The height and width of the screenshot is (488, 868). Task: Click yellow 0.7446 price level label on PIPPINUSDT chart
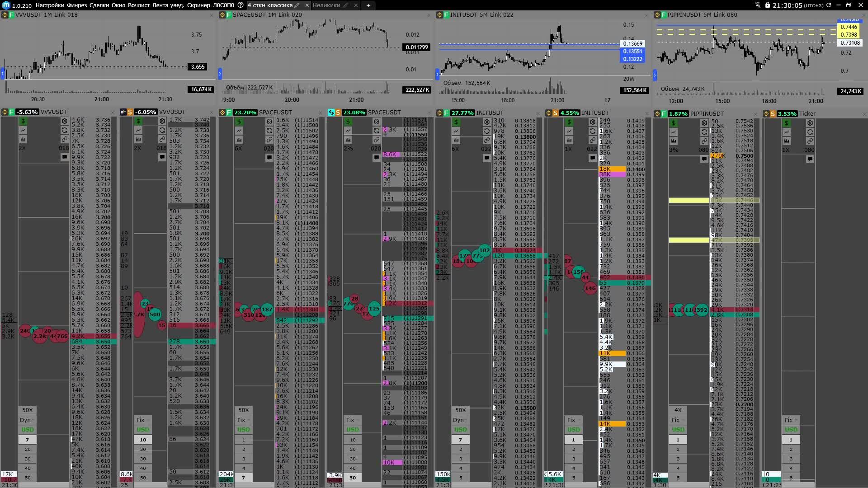tap(848, 27)
